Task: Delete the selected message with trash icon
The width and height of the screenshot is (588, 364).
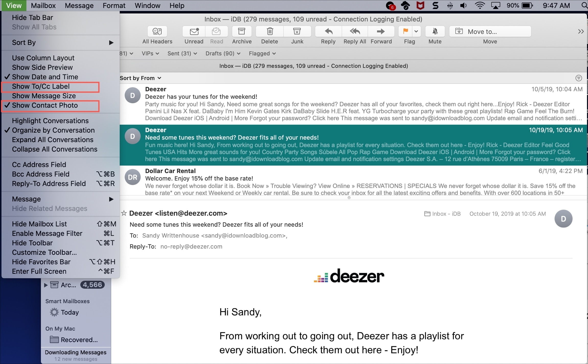Action: coord(269,31)
